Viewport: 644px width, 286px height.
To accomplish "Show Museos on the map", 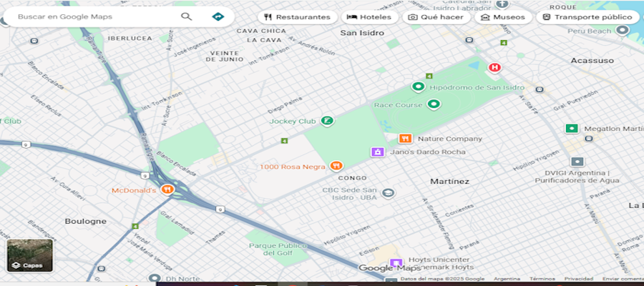I will coord(503,17).
